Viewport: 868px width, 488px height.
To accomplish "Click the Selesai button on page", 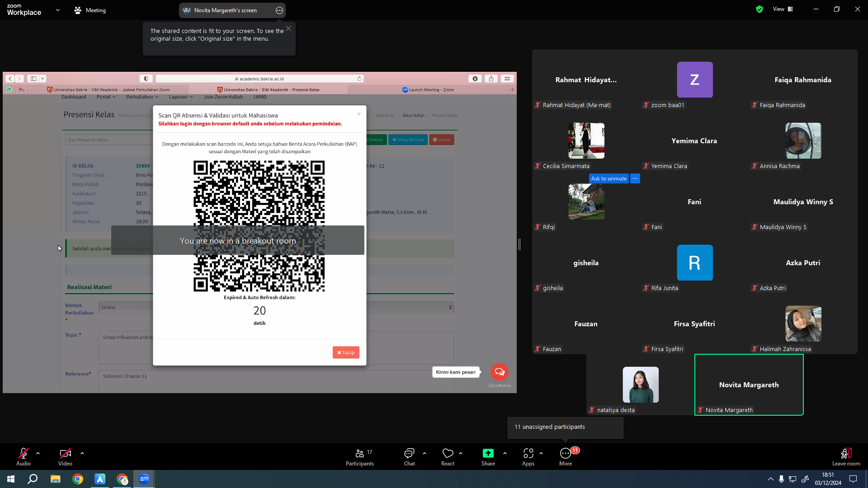I will click(x=442, y=140).
